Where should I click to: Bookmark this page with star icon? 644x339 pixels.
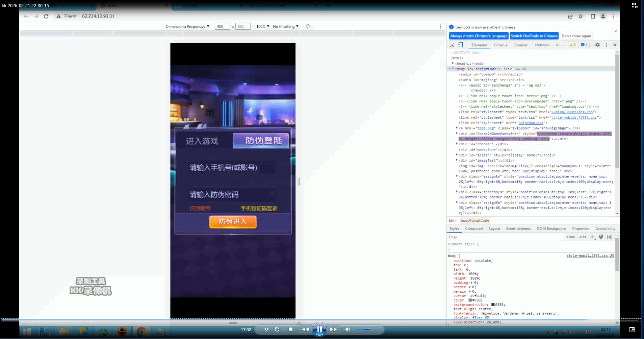(x=581, y=16)
